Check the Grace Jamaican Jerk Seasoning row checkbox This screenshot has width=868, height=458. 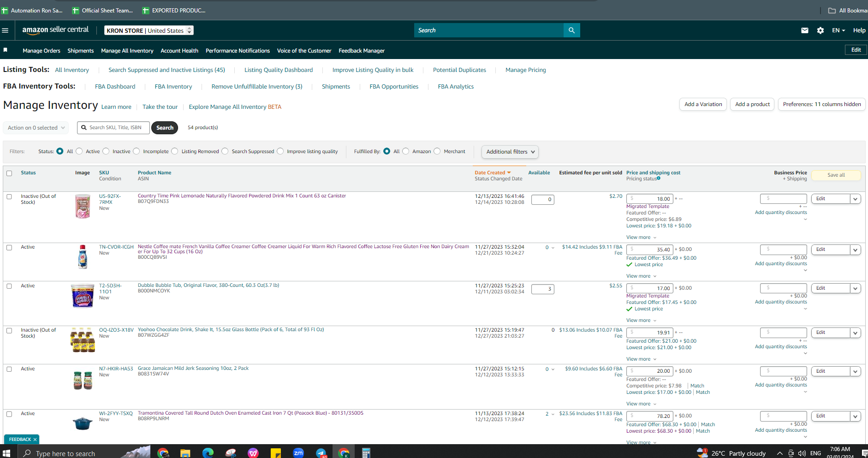coord(9,369)
